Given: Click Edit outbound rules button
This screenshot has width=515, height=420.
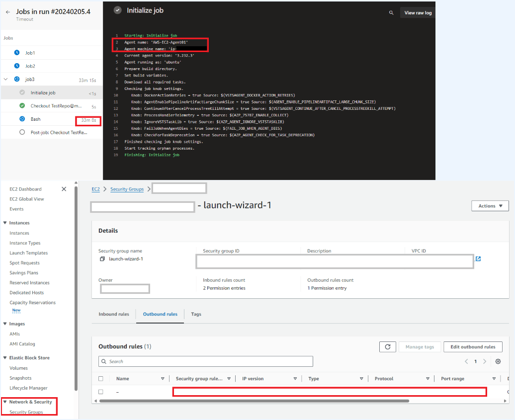Looking at the screenshot, I should [473, 347].
